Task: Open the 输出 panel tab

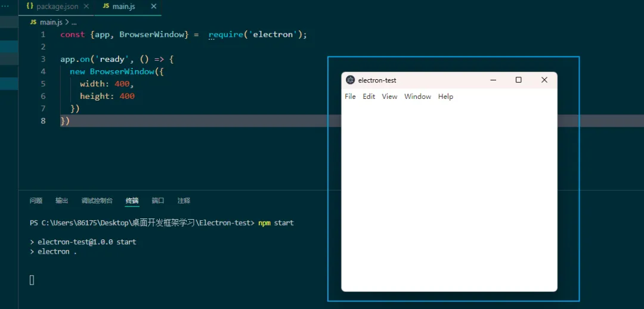Action: tap(62, 201)
